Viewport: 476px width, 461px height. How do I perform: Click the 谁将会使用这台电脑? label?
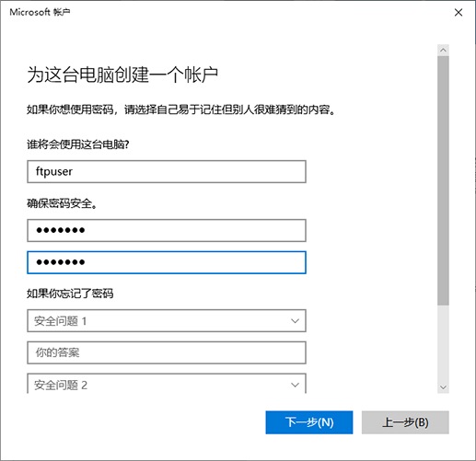78,144
